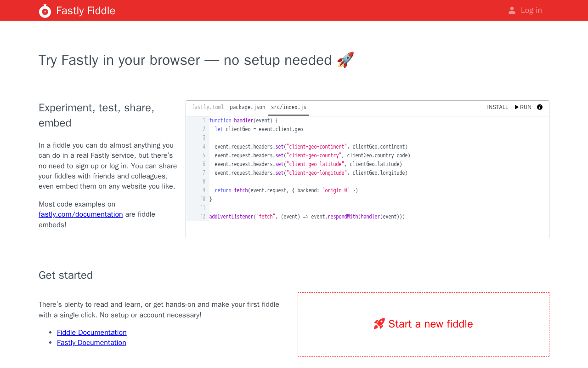Click the rocket icon in the dashed box
Viewport: 588px width, 368px height.
[x=379, y=324]
